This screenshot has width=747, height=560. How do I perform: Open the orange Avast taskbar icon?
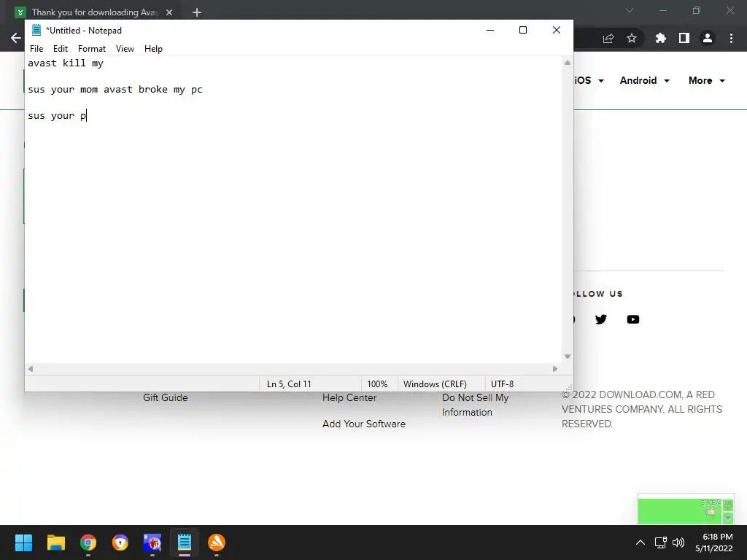coord(217,542)
